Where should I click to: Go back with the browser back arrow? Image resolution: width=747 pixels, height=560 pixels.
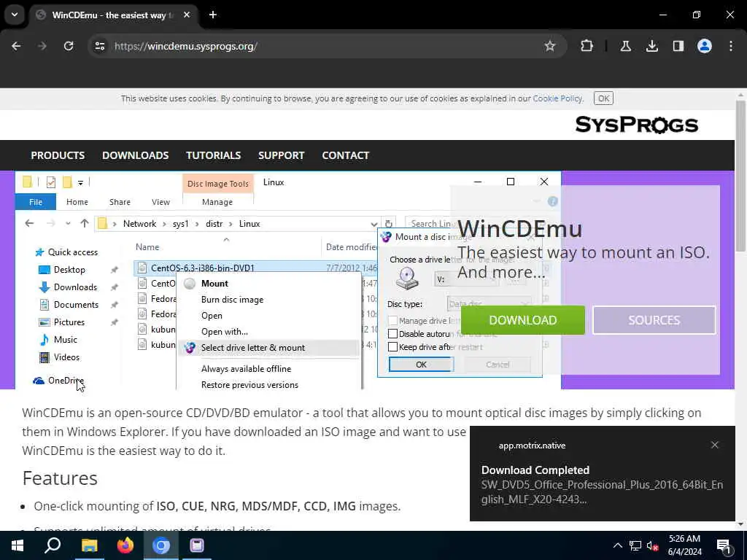tap(16, 46)
